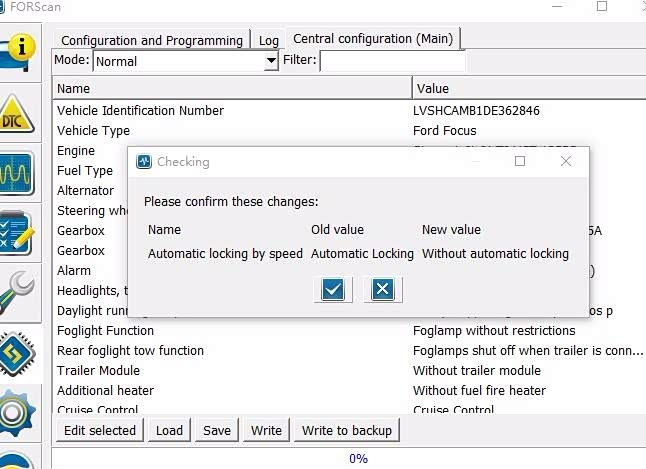
Task: Click the LVSHCAMB1DE362846 VIN value
Action: click(476, 110)
